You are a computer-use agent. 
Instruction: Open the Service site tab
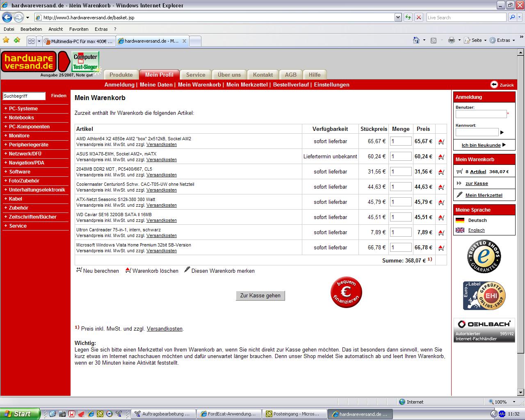tap(196, 75)
